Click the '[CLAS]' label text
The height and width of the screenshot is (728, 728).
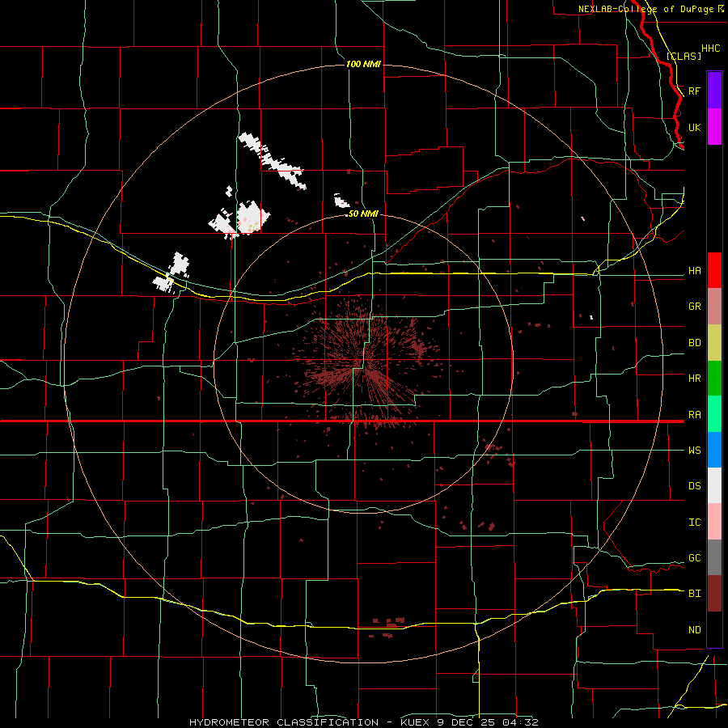pos(684,56)
